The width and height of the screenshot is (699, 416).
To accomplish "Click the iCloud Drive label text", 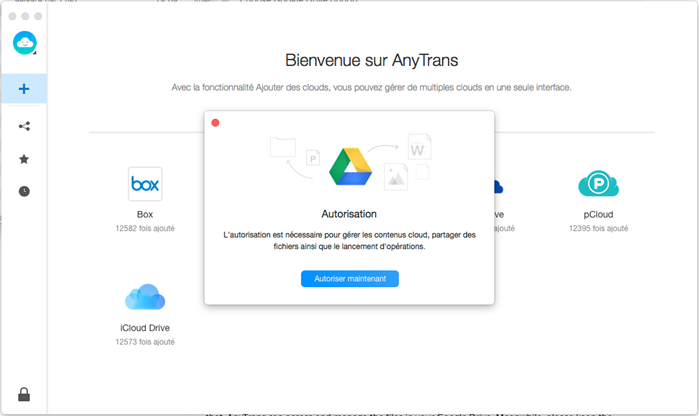I will pos(145,328).
